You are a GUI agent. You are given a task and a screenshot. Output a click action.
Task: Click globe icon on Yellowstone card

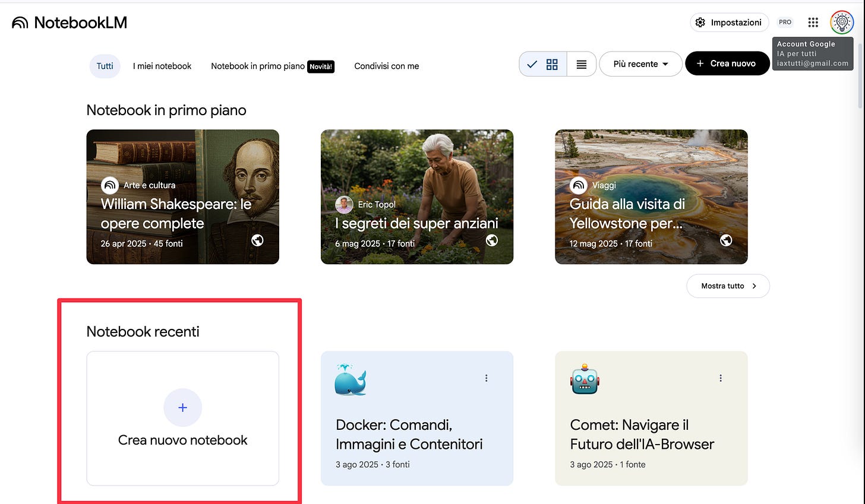pyautogui.click(x=726, y=240)
